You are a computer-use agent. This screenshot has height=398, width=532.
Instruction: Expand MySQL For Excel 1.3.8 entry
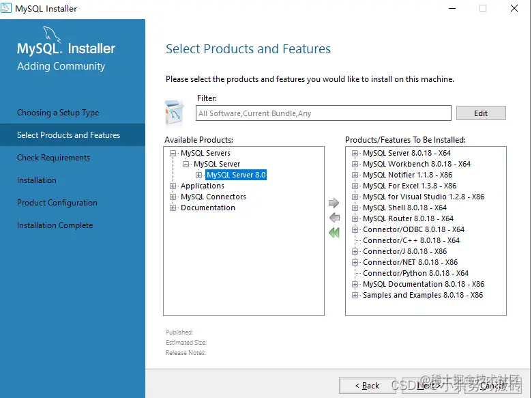[x=355, y=186]
